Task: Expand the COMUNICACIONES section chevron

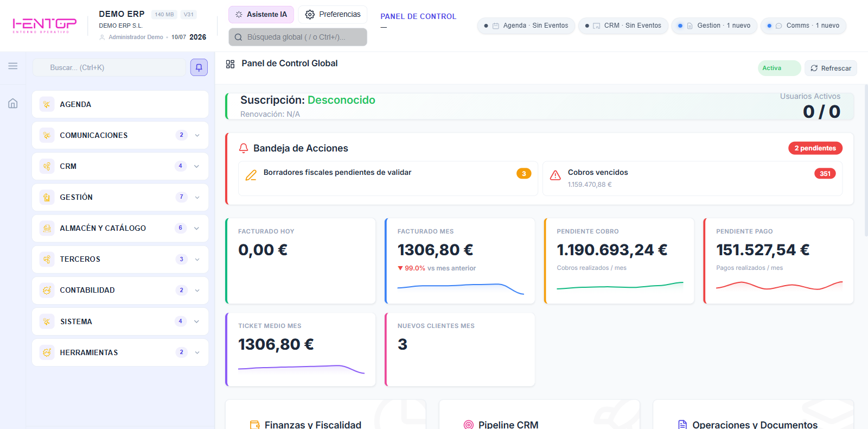Action: (197, 135)
